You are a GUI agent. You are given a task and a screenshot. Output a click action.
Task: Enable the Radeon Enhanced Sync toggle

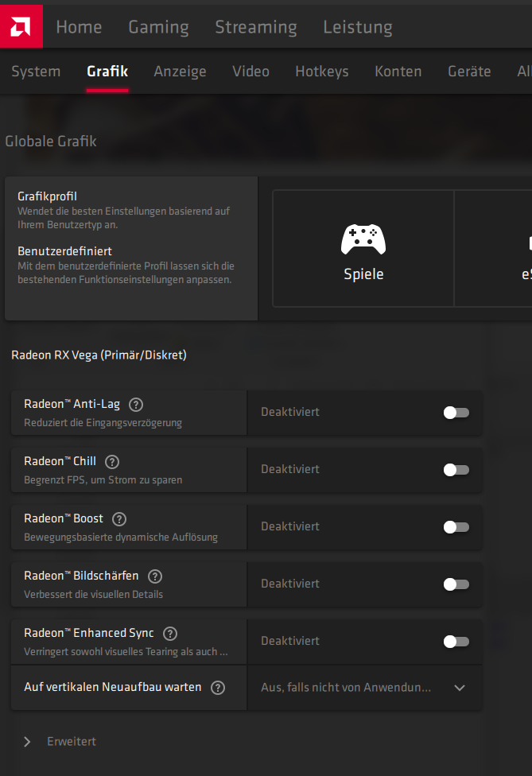[456, 642]
